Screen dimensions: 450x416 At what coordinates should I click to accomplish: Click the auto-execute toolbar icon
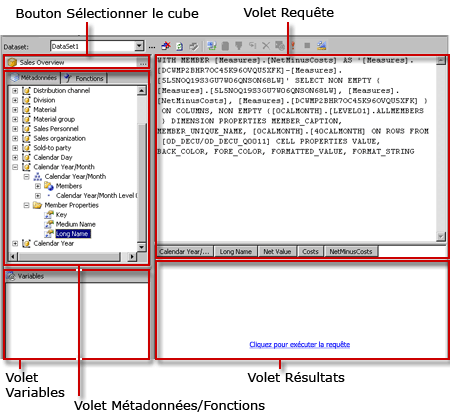(253, 45)
